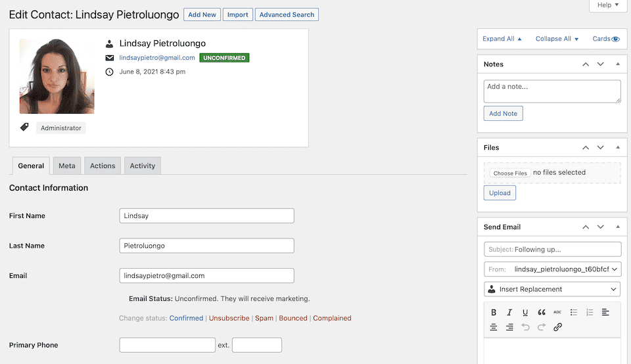This screenshot has height=364, width=631.
Task: Click the Primary Phone input field
Action: click(167, 345)
